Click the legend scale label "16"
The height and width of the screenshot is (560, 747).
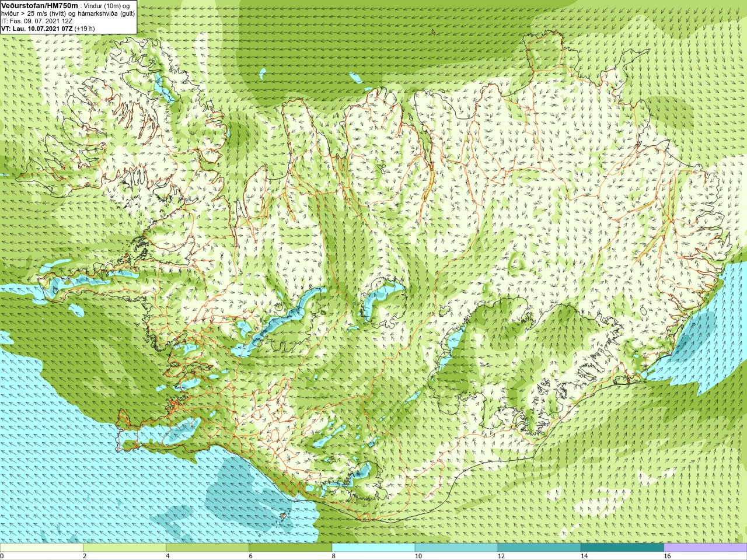(667, 556)
